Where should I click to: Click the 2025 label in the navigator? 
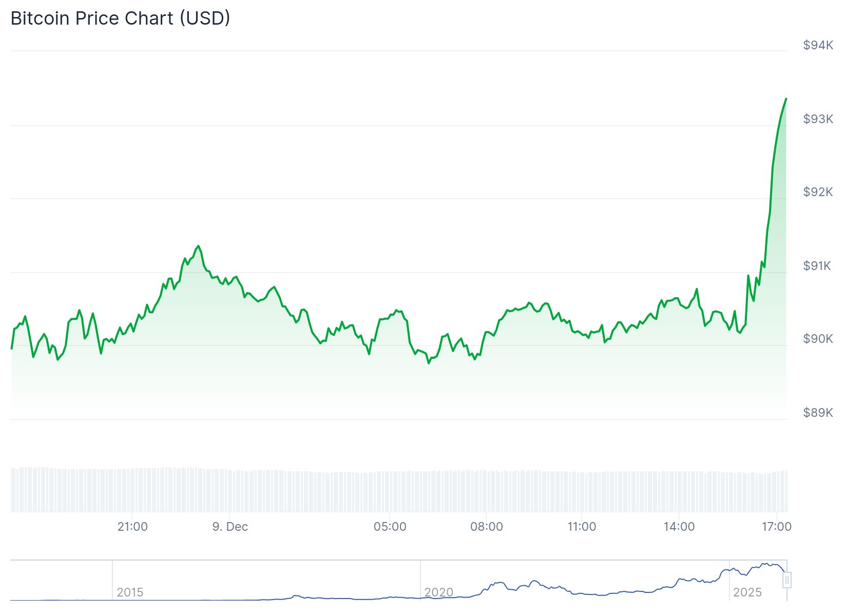click(747, 592)
